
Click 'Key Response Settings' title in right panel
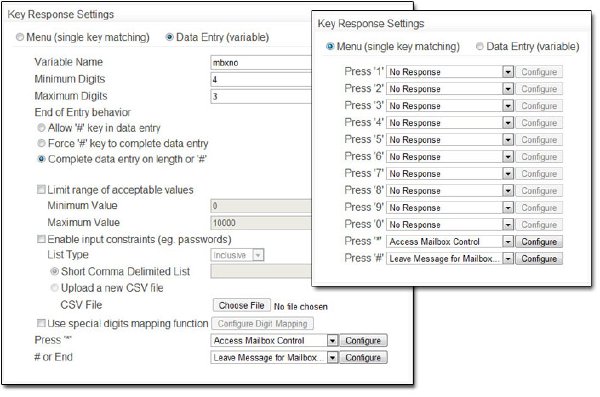pyautogui.click(x=371, y=23)
